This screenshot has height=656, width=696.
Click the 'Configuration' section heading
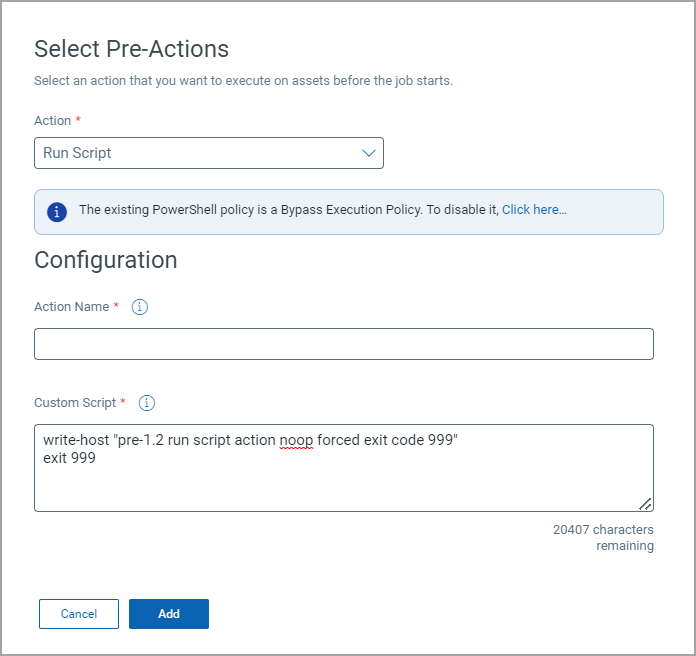[x=105, y=260]
